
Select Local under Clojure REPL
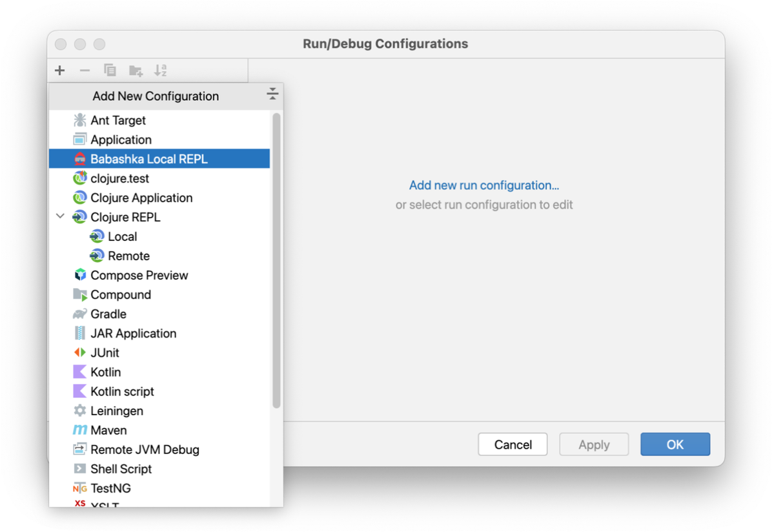point(159,236)
